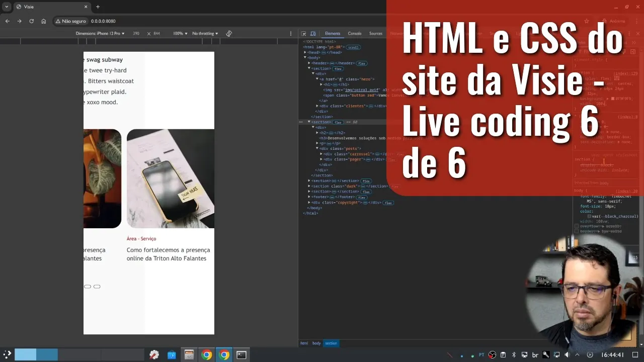Expand the div class clientes node
The height and width of the screenshot is (362, 644).
coord(317,106)
